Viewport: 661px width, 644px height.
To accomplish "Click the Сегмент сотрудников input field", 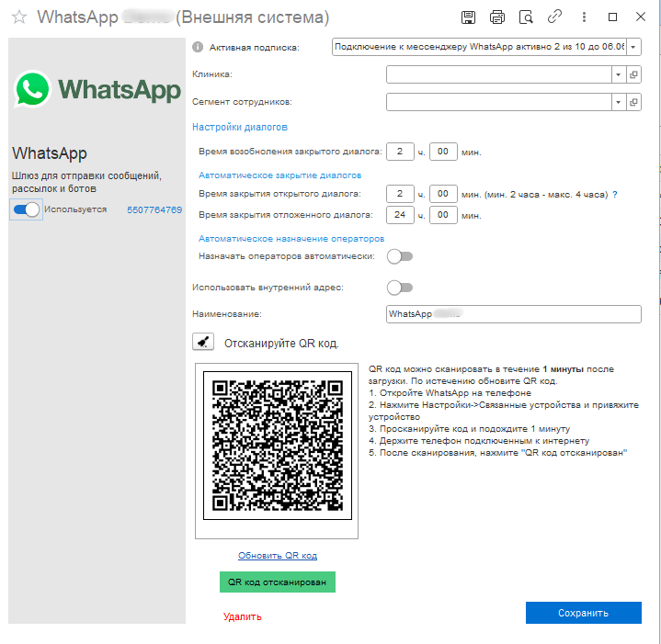I will click(498, 102).
